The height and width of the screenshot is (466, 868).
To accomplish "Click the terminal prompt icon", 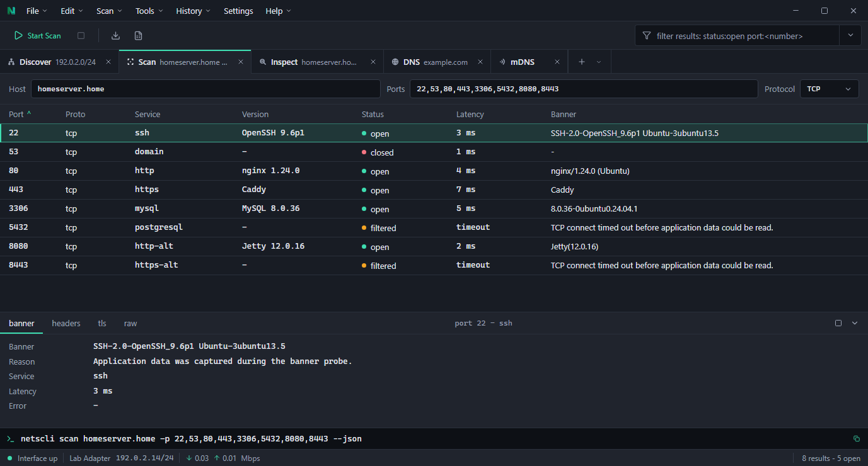I will pyautogui.click(x=10, y=438).
